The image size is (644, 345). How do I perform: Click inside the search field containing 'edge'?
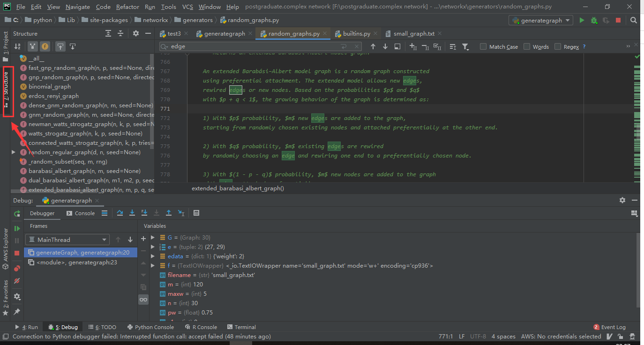click(x=234, y=46)
